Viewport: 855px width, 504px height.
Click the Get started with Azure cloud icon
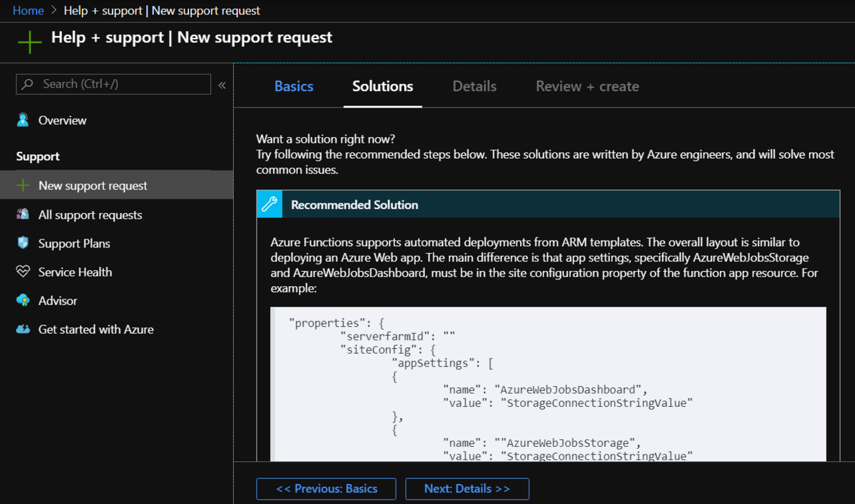tap(23, 330)
